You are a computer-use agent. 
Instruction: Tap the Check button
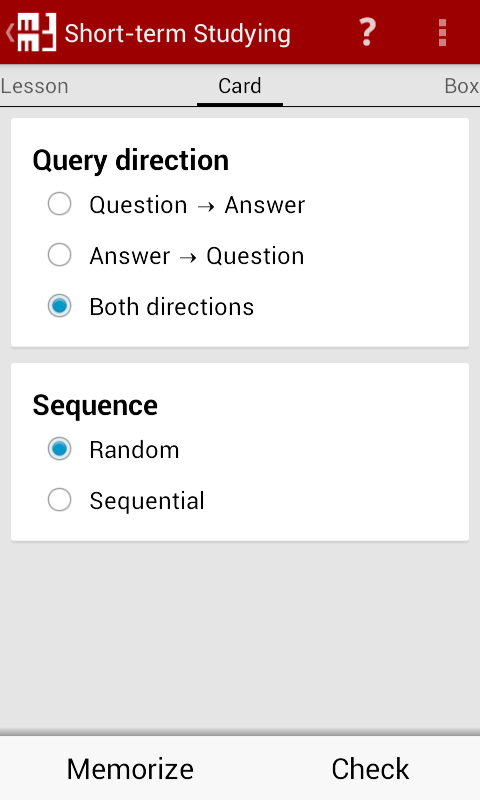pos(370,768)
